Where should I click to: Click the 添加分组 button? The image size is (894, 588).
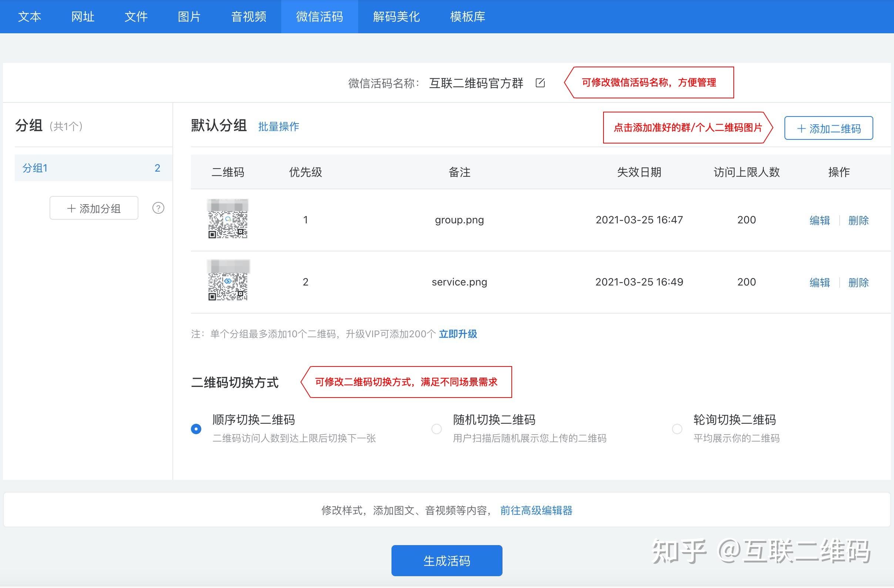coord(94,208)
